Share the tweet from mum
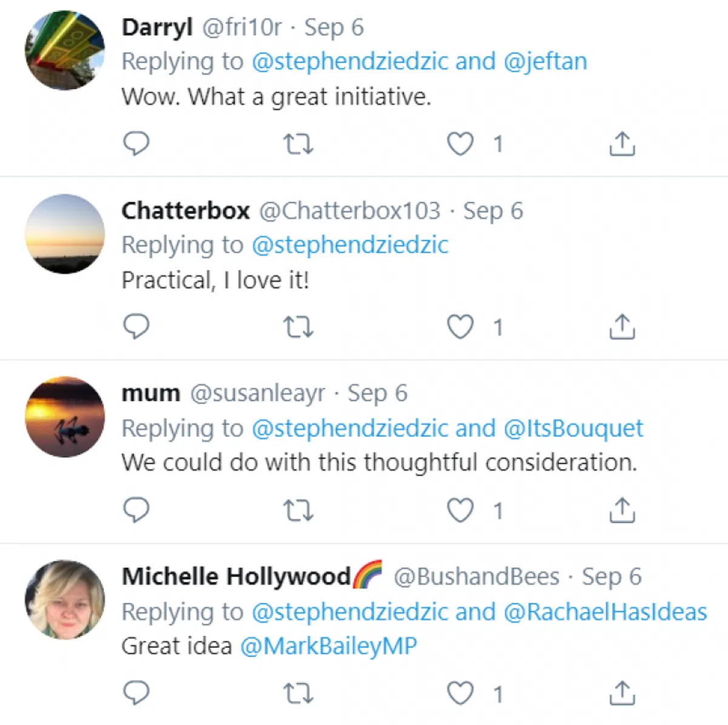This screenshot has width=728, height=725. point(622,510)
